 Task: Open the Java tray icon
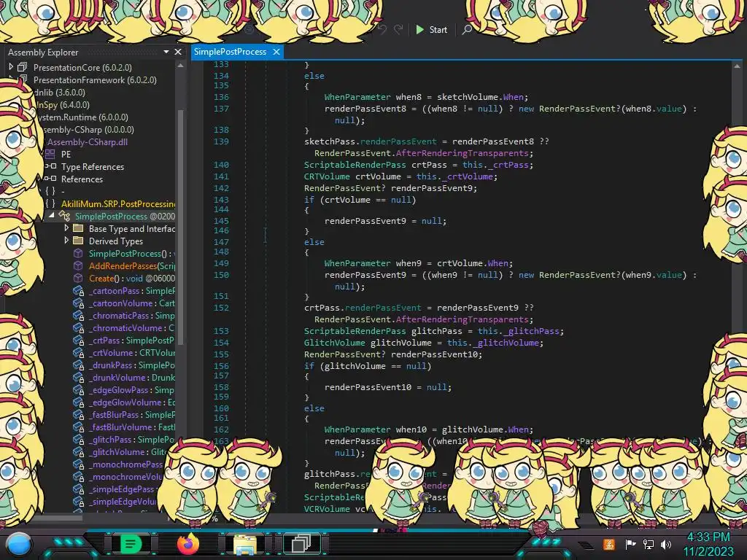(x=609, y=544)
